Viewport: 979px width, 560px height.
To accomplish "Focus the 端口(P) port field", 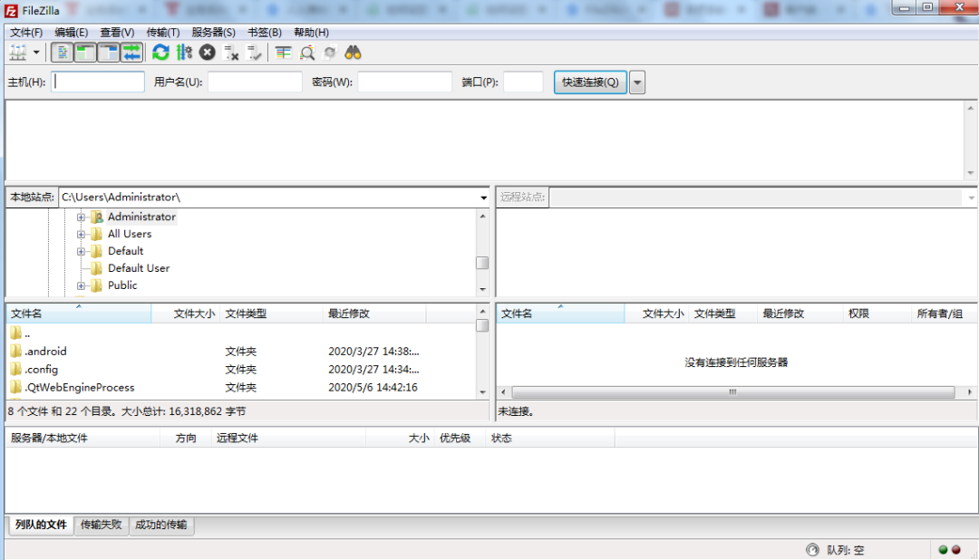I will click(x=523, y=82).
